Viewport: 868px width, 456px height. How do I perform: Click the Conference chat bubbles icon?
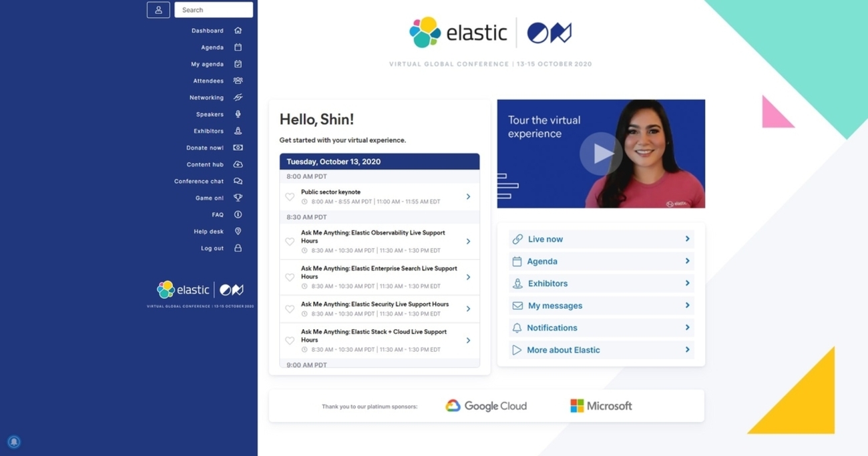[238, 181]
